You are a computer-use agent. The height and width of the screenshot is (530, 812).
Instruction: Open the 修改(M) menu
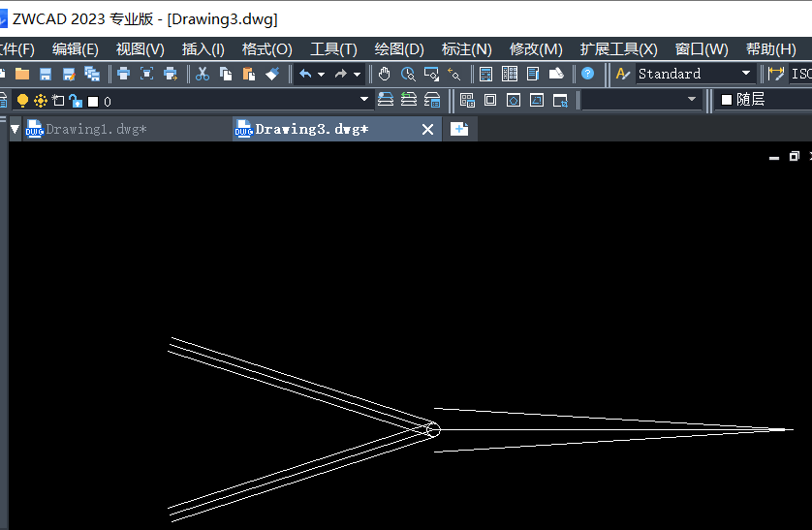point(536,49)
